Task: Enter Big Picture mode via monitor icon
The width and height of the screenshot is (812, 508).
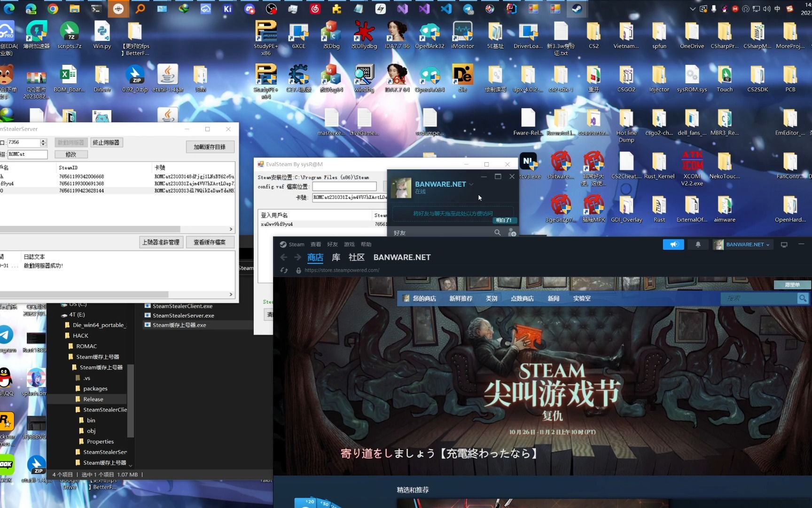Action: [784, 245]
